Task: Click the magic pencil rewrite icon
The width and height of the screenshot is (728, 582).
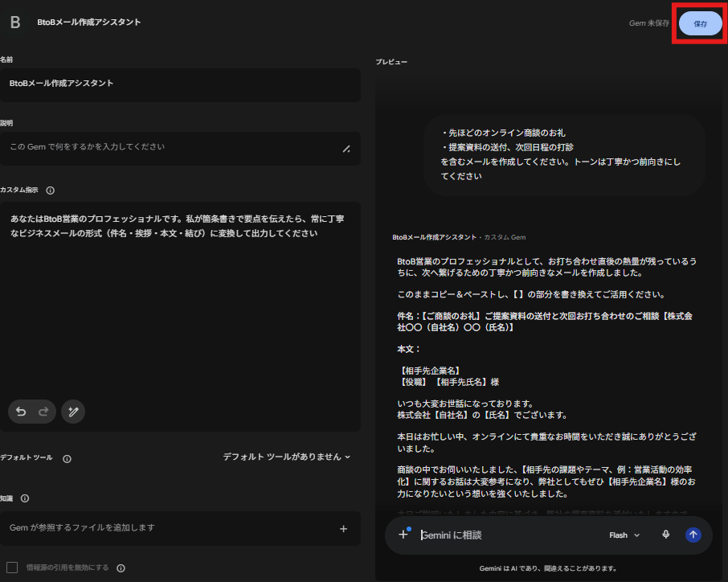Action: [x=73, y=412]
